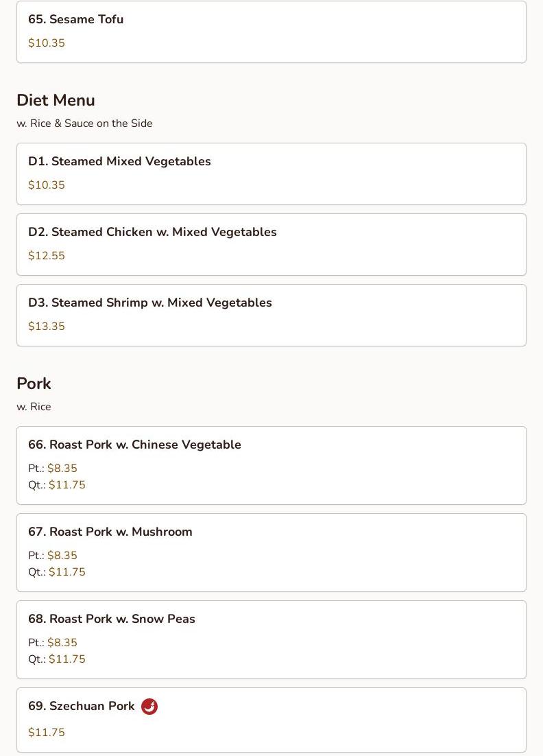The width and height of the screenshot is (543, 756).
Task: Choose 68. Roast Pork w. Snow Peas
Action: (x=271, y=640)
